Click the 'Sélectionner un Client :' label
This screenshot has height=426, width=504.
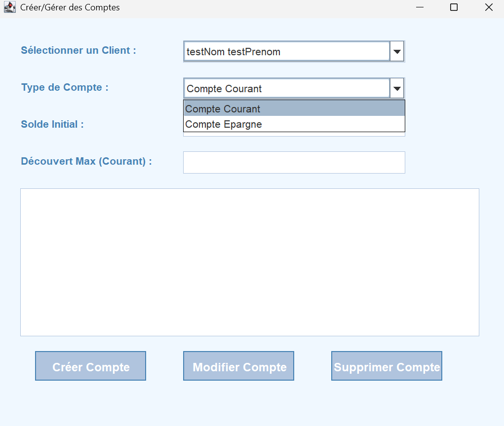click(78, 50)
